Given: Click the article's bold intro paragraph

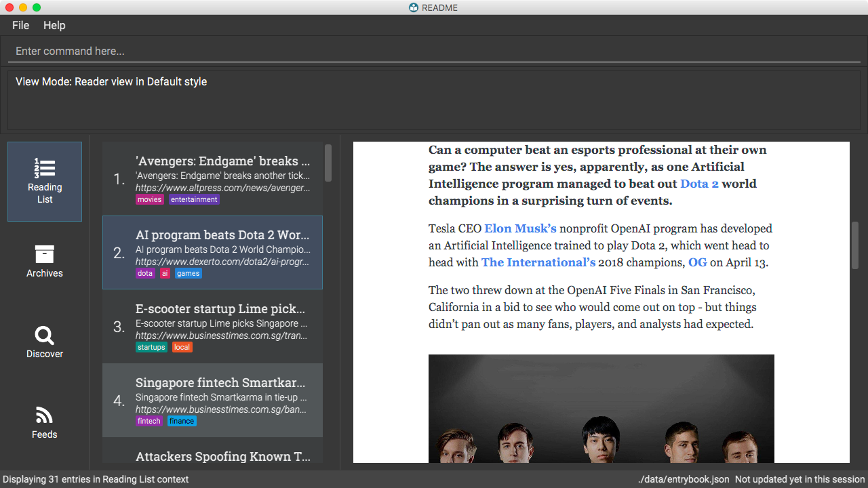Looking at the screenshot, I should pyautogui.click(x=597, y=175).
